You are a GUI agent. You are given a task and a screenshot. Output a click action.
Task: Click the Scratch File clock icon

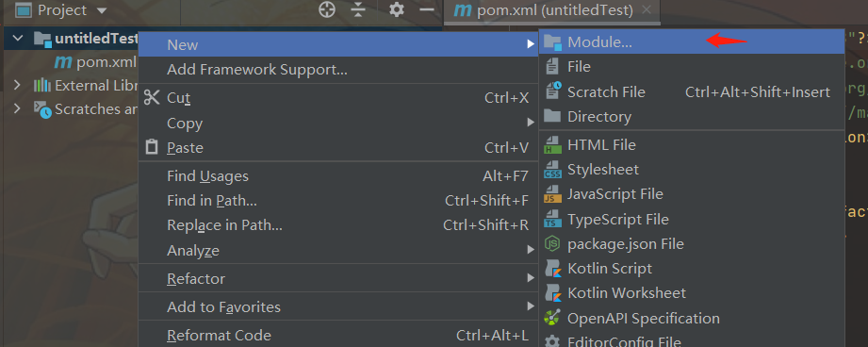552,91
